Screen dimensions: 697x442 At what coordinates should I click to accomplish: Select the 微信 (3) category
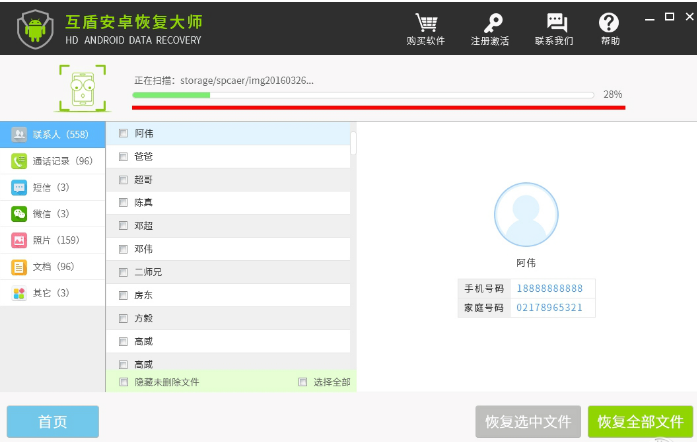pyautogui.click(x=52, y=214)
